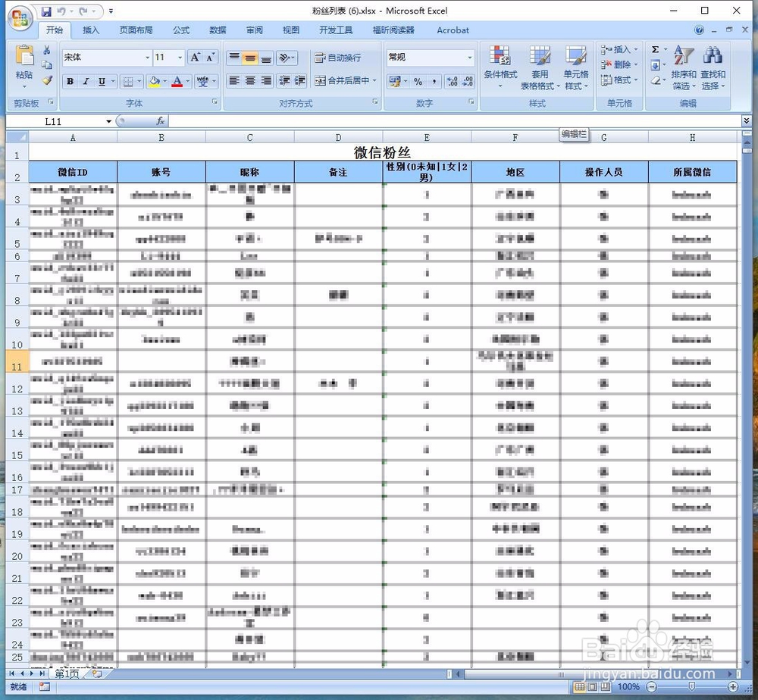Image resolution: width=758 pixels, height=700 pixels.
Task: Expand the formula bar chevron
Action: pos(747,120)
